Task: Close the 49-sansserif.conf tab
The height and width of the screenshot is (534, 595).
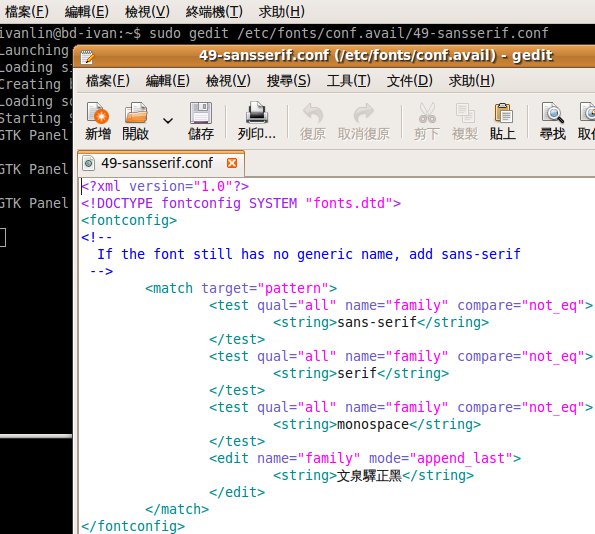Action: (x=232, y=163)
